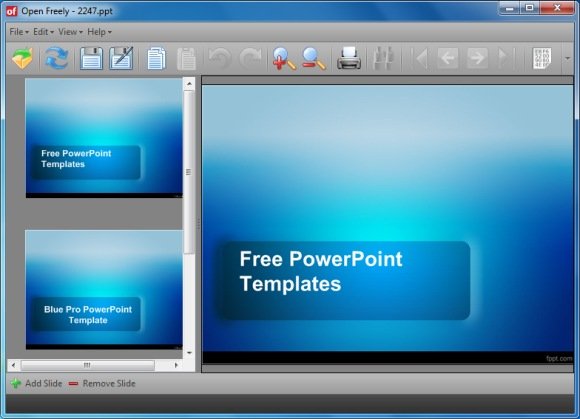Open the Edit menu

[x=43, y=32]
